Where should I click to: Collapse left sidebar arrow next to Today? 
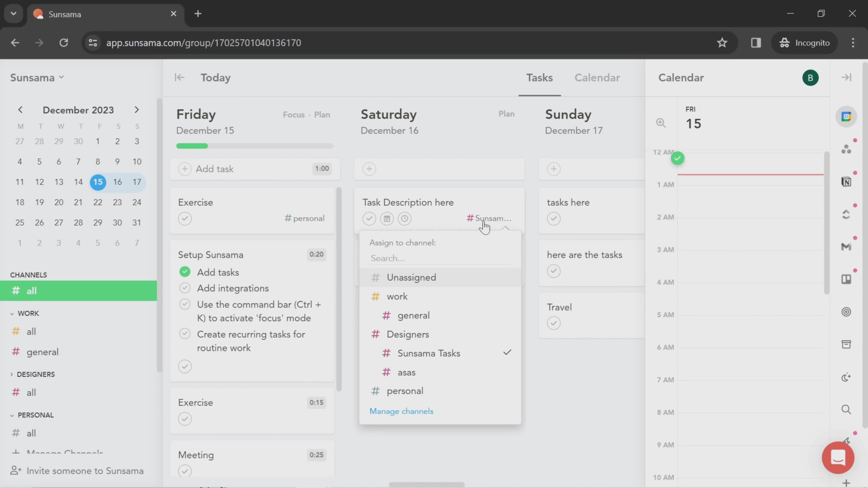[x=180, y=77]
